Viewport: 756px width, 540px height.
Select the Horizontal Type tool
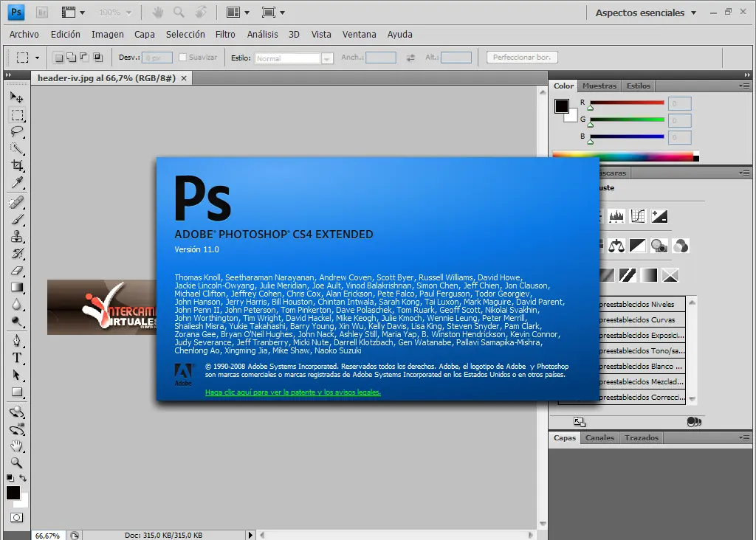17,358
